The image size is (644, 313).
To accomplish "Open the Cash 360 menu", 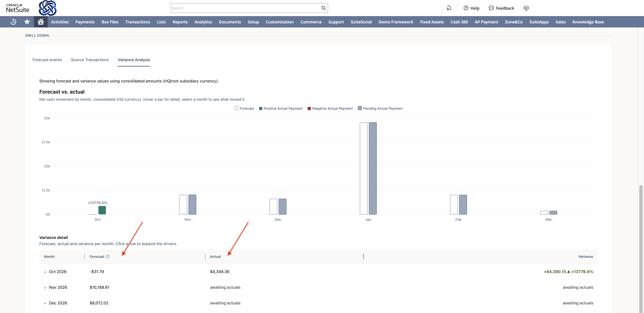I will point(459,22).
